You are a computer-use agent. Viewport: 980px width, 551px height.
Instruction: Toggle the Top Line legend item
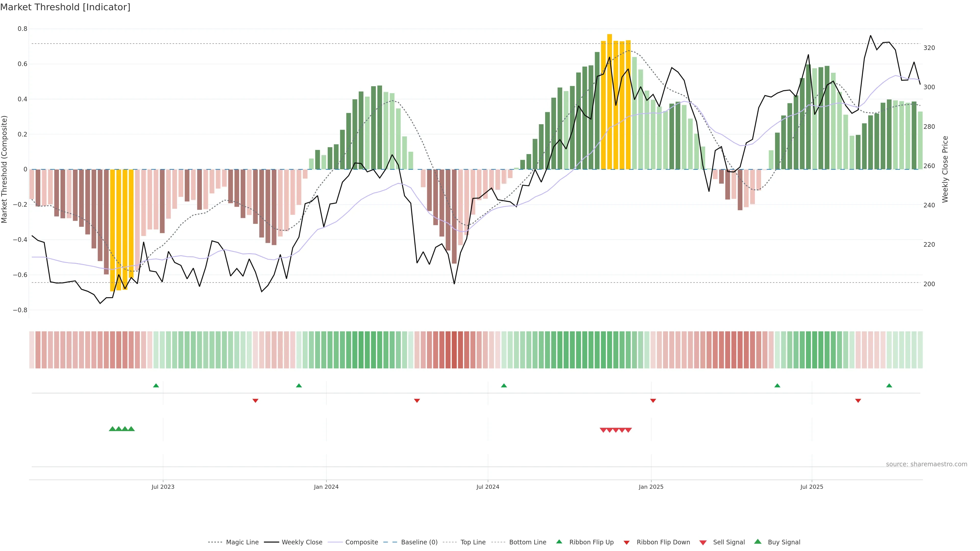[473, 542]
